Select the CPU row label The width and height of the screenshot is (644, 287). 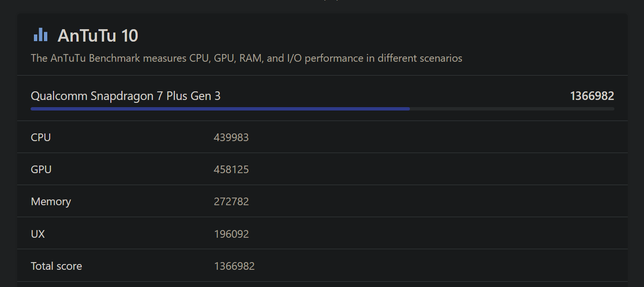click(41, 138)
